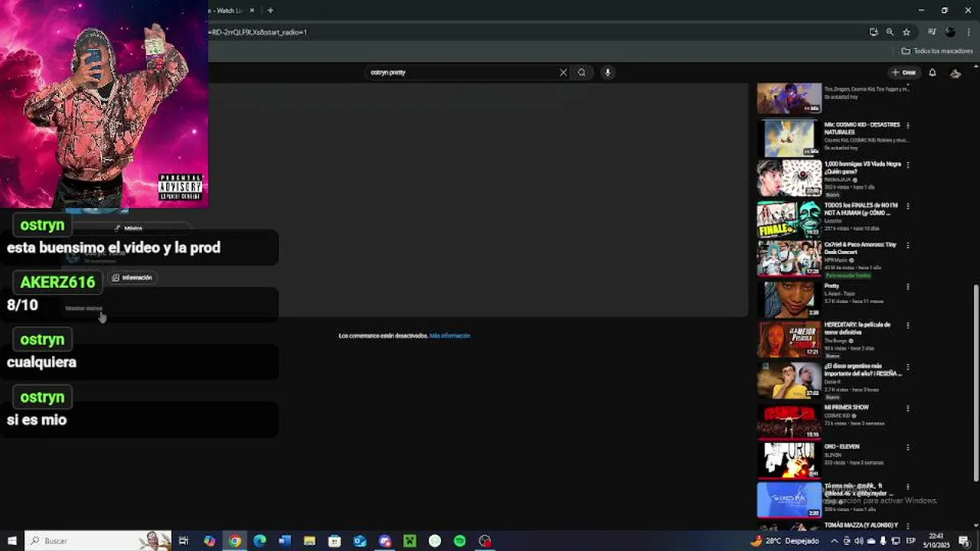This screenshot has width=980, height=551.
Task: Zoom page with the address bar magnifier icon
Action: [x=890, y=32]
